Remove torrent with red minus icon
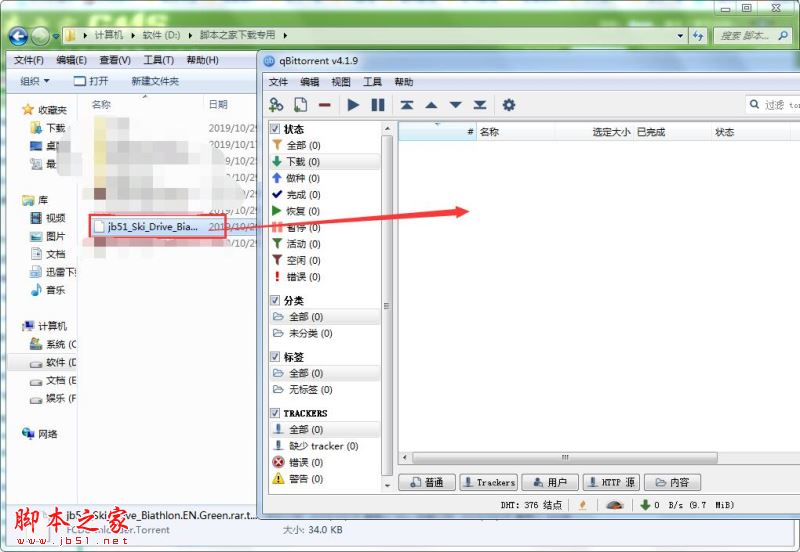The width and height of the screenshot is (800, 552). 324,105
